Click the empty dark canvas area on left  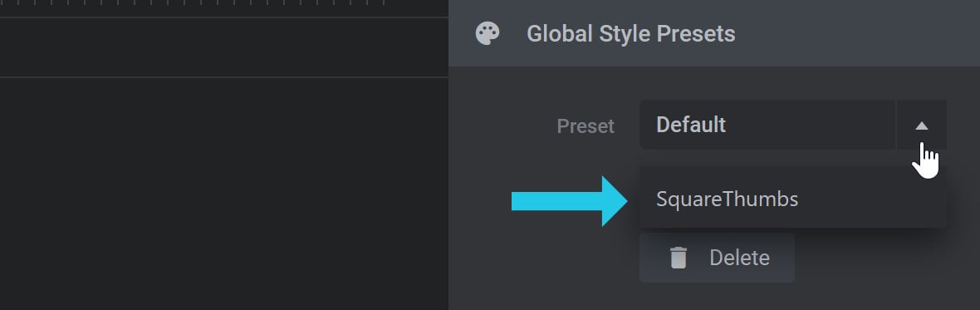223,194
